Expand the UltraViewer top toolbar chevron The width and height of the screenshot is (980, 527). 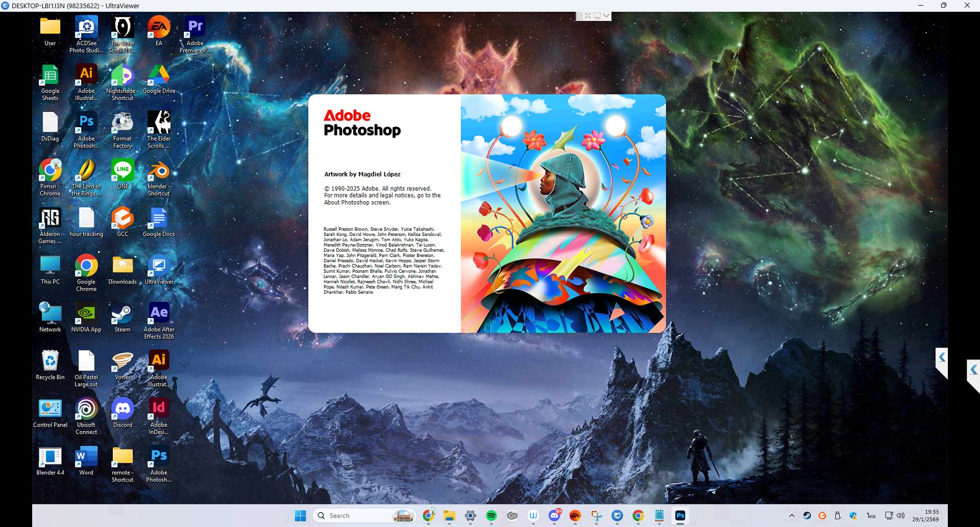[606, 16]
